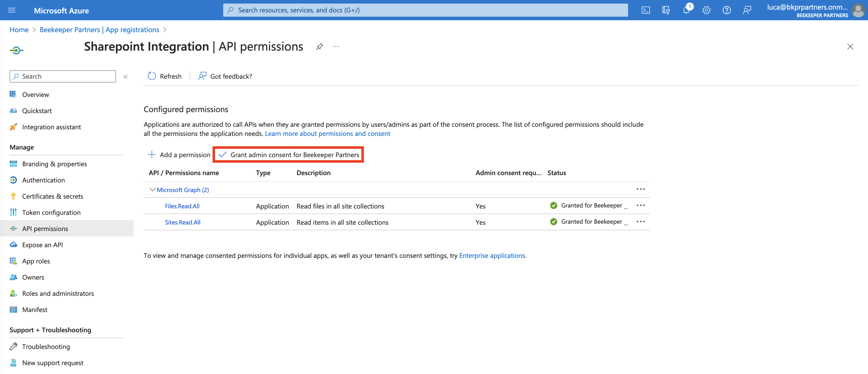Screen dimensions: 868x374
Task: Open the Help question mark icon
Action: 727,10
